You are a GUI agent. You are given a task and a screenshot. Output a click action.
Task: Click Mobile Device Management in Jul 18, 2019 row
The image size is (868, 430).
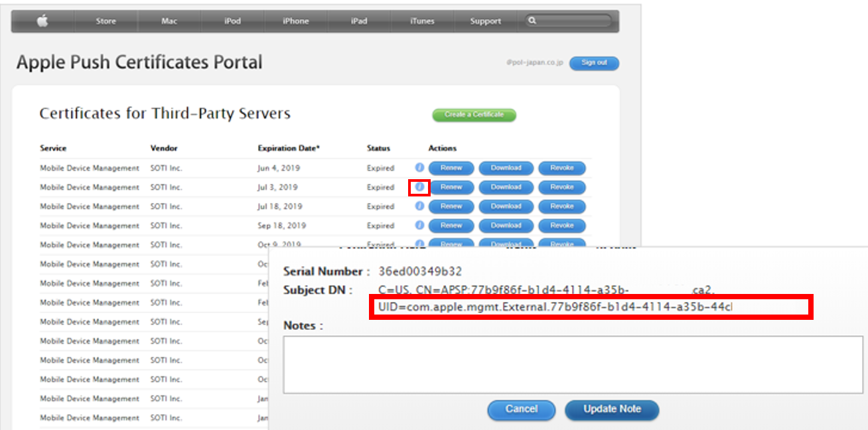(90, 206)
